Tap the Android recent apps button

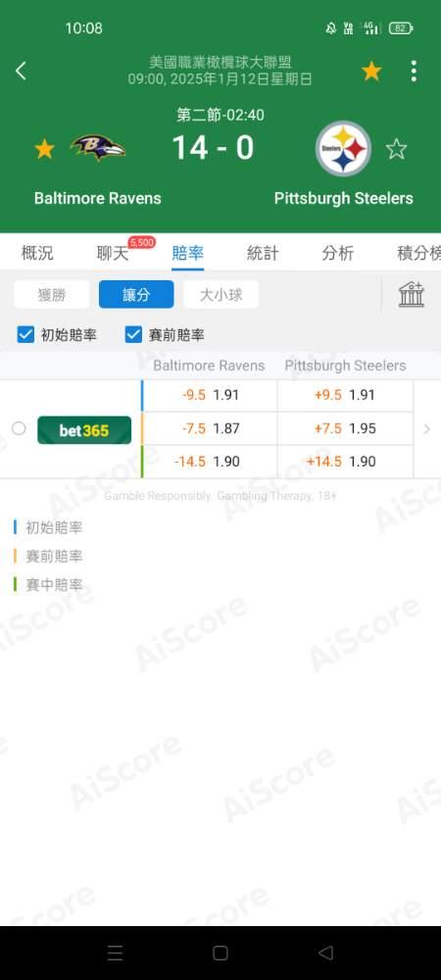pyautogui.click(x=115, y=953)
